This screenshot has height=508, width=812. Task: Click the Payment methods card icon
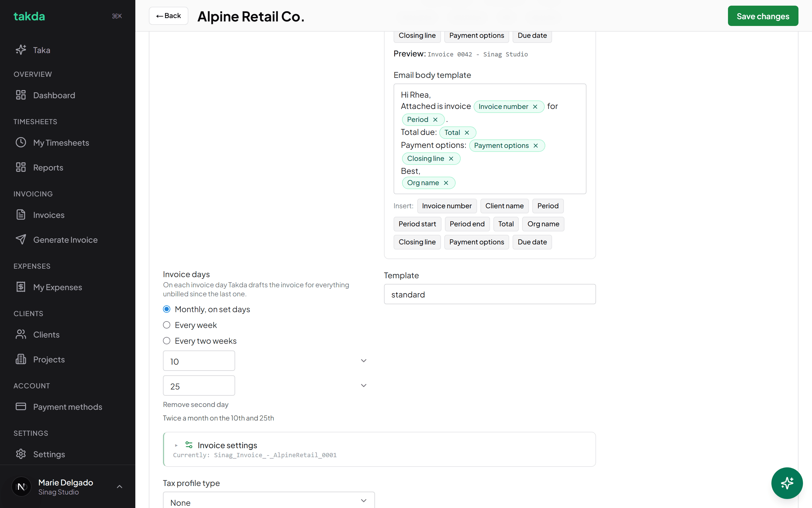[21, 406]
